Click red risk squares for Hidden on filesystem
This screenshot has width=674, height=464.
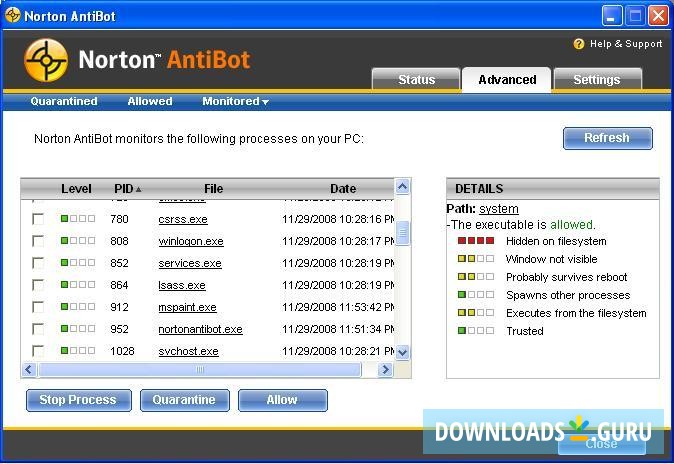tap(476, 241)
